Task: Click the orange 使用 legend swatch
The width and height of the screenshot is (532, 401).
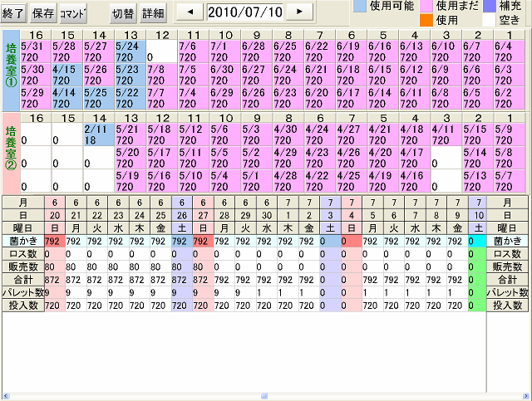Action: (426, 20)
